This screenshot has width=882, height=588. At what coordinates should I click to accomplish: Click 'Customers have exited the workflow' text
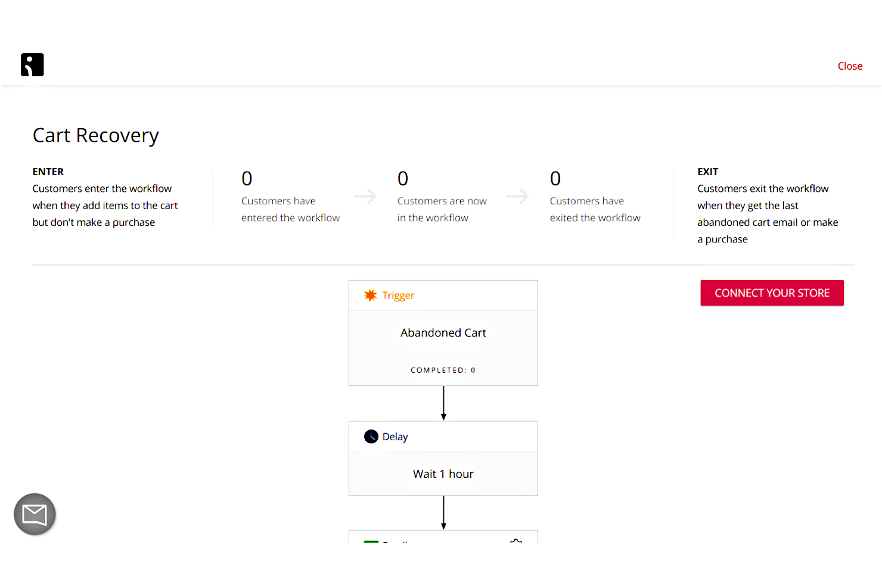(595, 210)
